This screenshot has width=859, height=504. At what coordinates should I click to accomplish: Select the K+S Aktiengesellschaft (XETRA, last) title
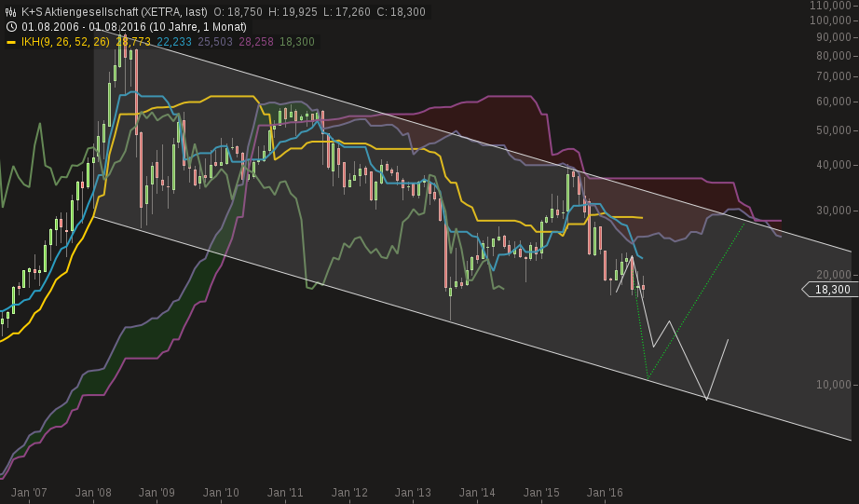point(115,11)
